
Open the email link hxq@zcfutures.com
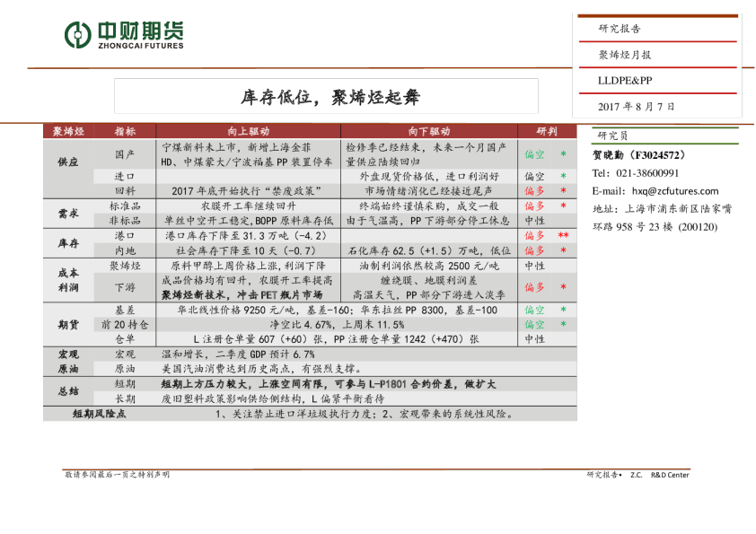(675, 191)
